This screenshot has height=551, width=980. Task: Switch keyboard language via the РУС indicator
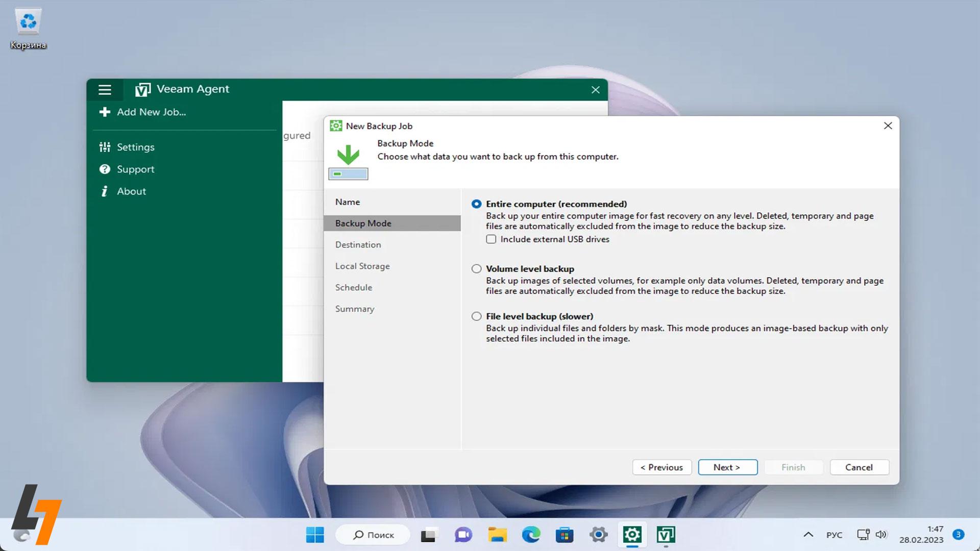[x=834, y=535]
